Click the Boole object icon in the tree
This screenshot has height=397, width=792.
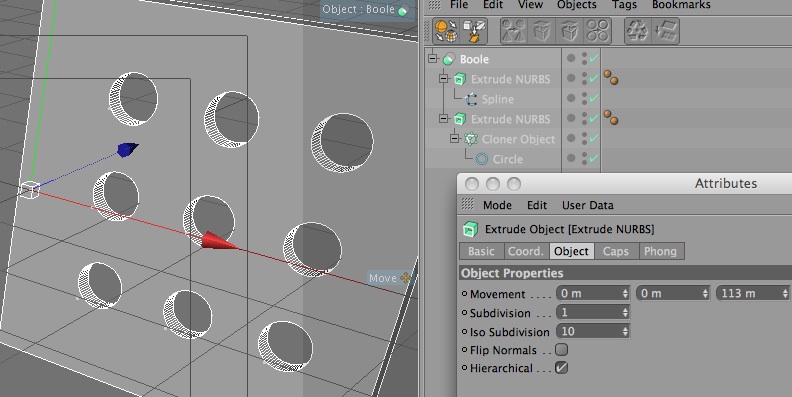click(x=449, y=60)
